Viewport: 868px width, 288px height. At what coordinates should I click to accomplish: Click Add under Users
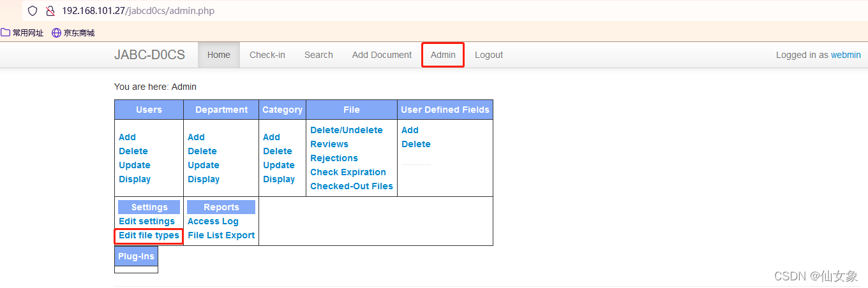click(x=127, y=137)
